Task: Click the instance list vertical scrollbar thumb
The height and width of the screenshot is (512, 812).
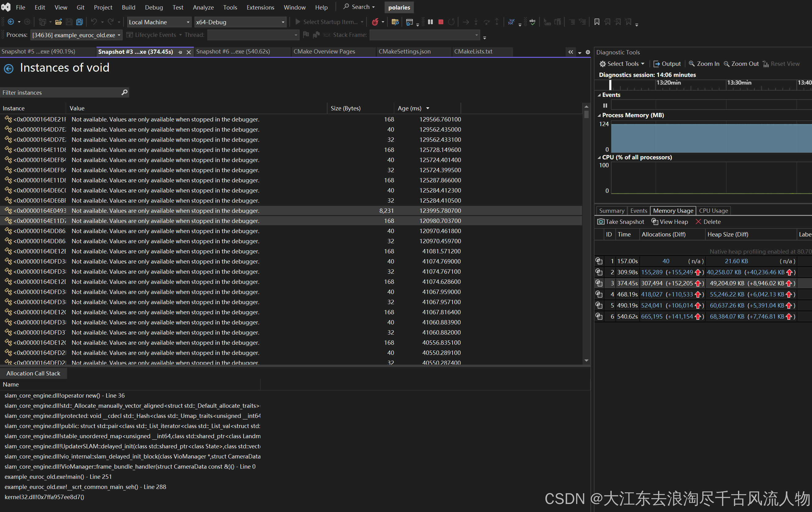Action: 586,114
